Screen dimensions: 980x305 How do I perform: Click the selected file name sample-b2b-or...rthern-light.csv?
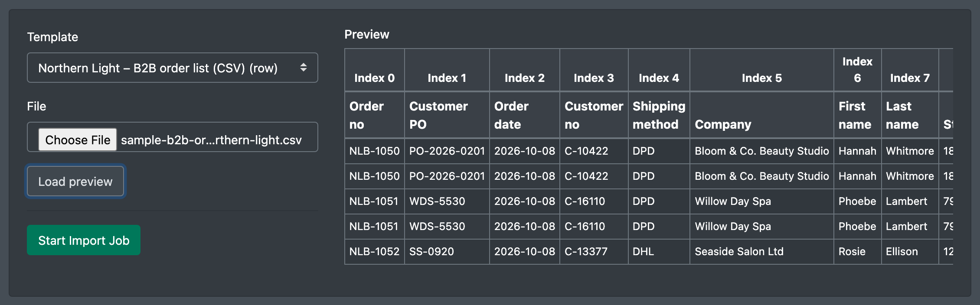click(211, 140)
